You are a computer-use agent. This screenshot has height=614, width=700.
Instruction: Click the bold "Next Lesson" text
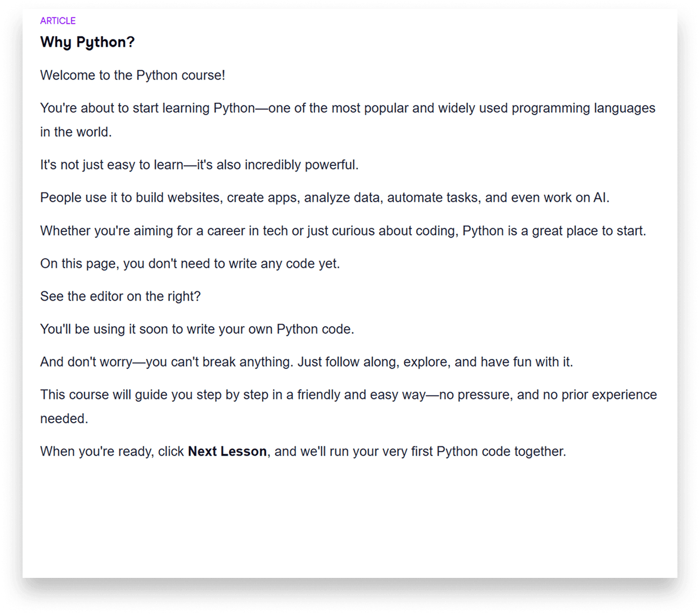point(227,451)
